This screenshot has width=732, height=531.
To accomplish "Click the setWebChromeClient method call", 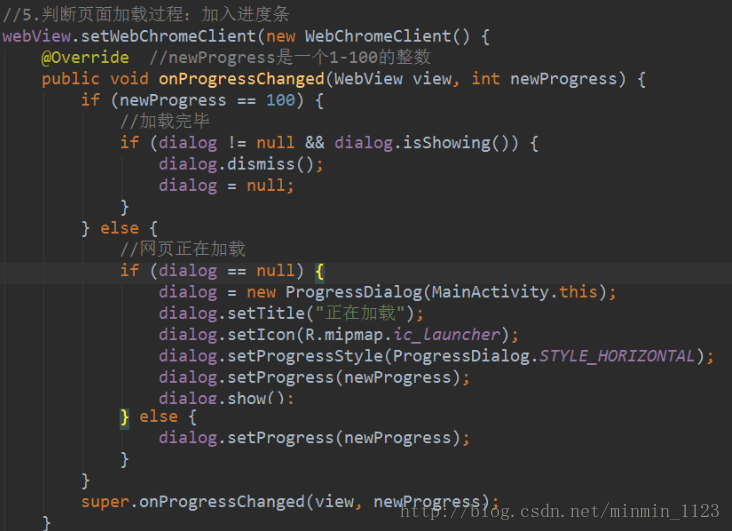I will [x=169, y=36].
